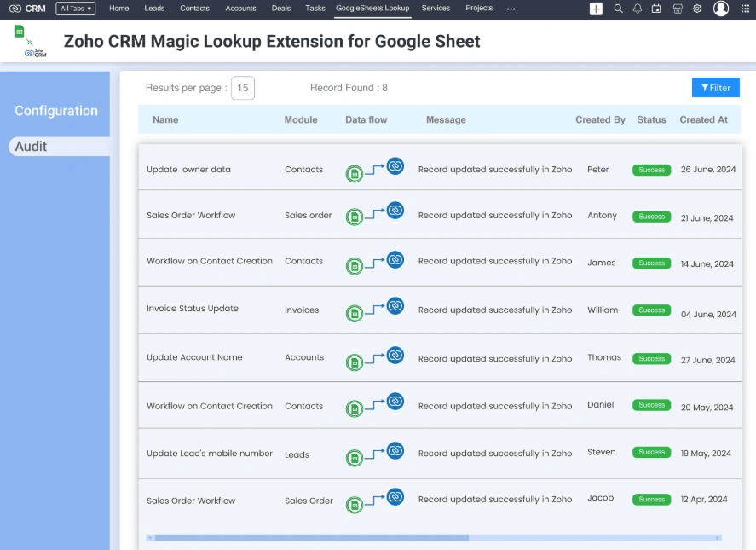
Task: Click the results per page input field
Action: [242, 87]
